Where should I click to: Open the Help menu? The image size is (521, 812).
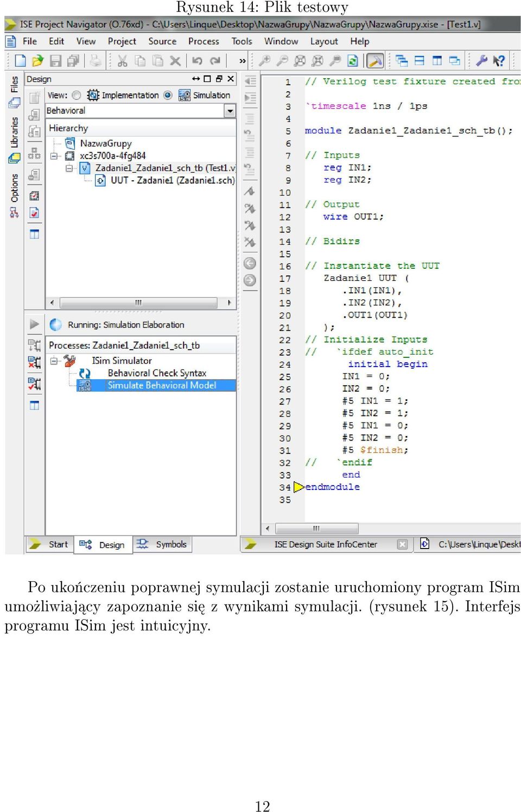[359, 41]
